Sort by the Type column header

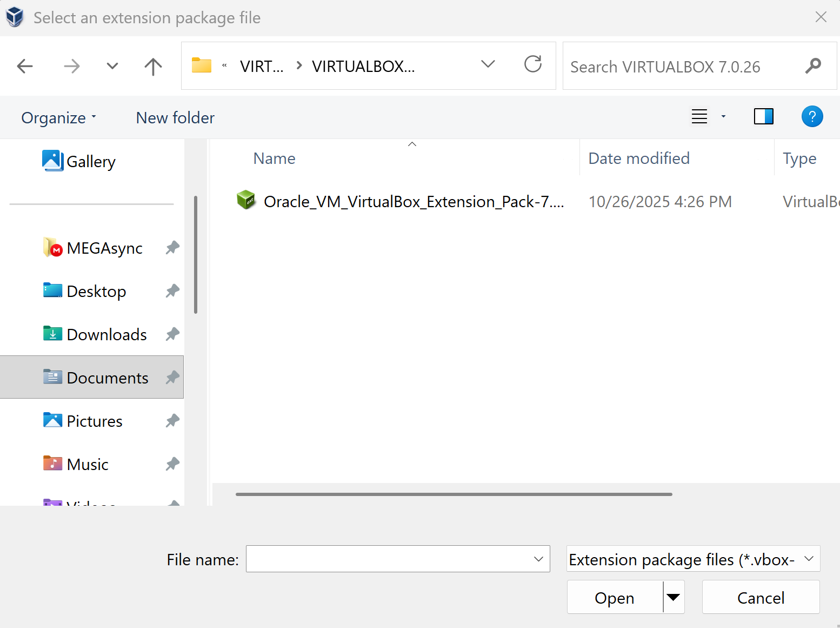point(799,158)
